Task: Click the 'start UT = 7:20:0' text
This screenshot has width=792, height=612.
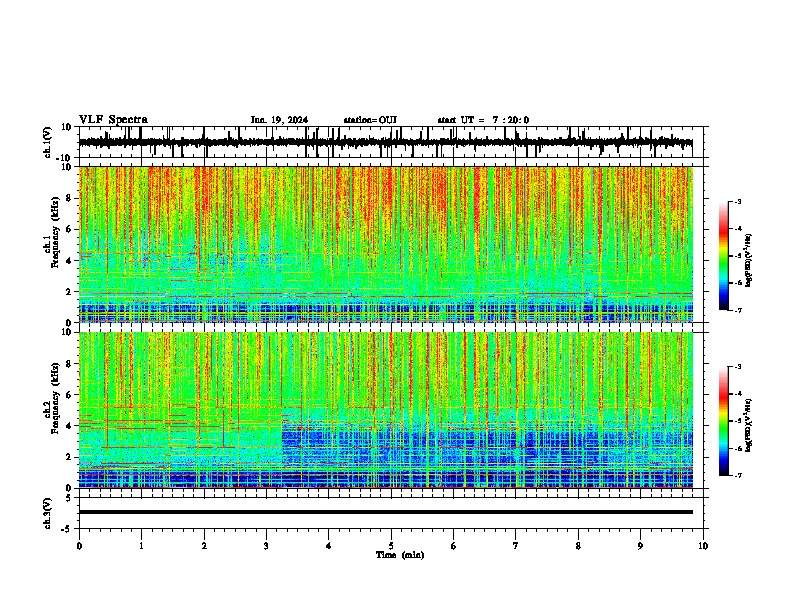Action: 483,120
